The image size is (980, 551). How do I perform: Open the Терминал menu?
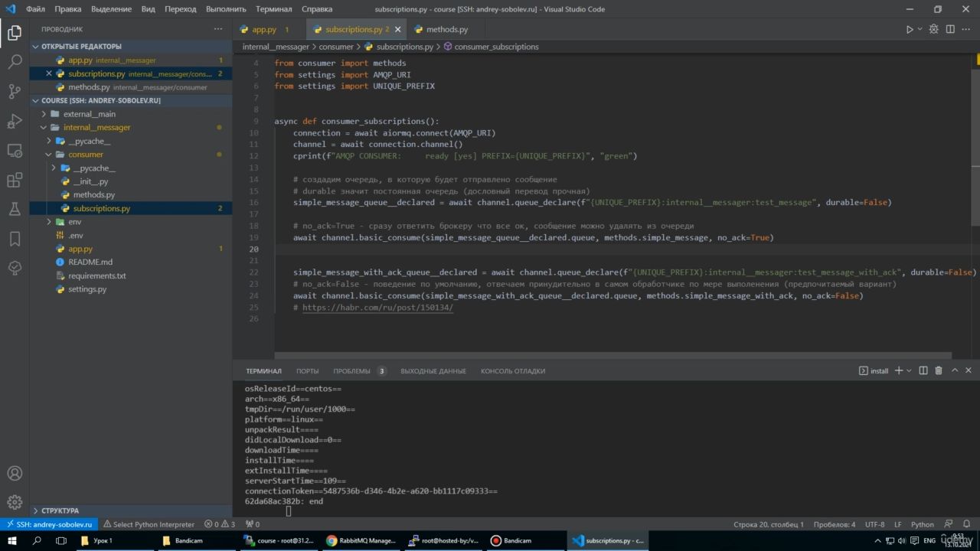coord(273,9)
